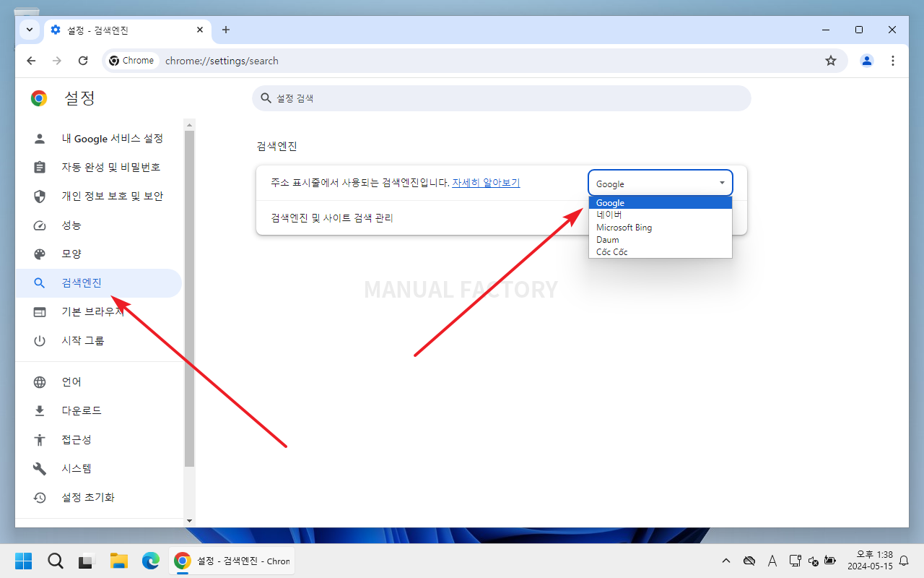Open the tab search chevron button
The height and width of the screenshot is (578, 924).
(30, 30)
